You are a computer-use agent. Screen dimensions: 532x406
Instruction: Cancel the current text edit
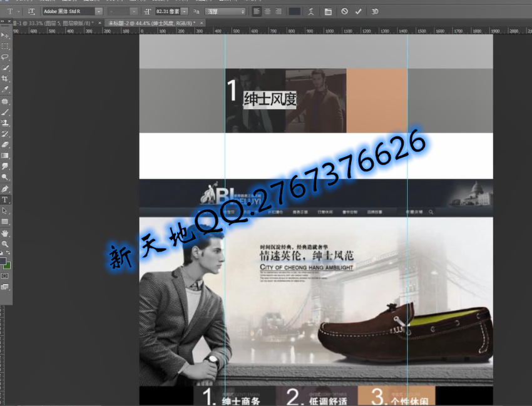pos(344,11)
